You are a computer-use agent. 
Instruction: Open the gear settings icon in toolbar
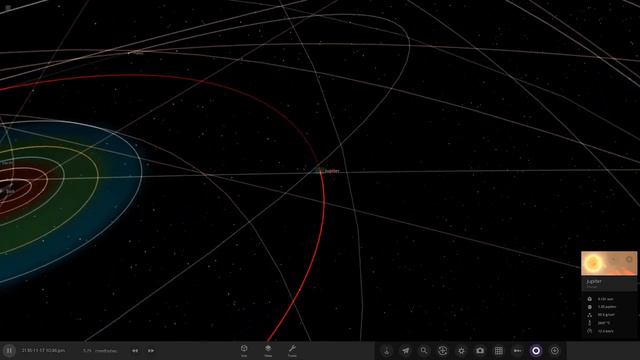pyautogui.click(x=461, y=351)
